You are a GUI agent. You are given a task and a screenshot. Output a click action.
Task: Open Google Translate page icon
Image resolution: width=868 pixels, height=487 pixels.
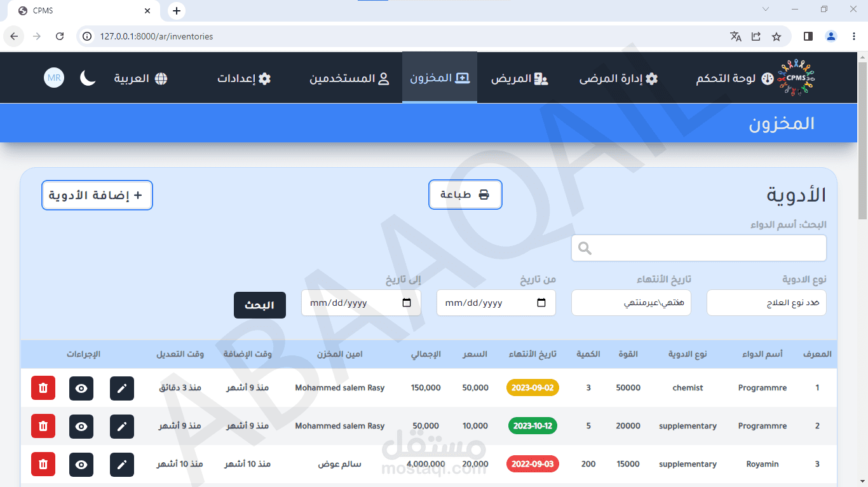(736, 36)
